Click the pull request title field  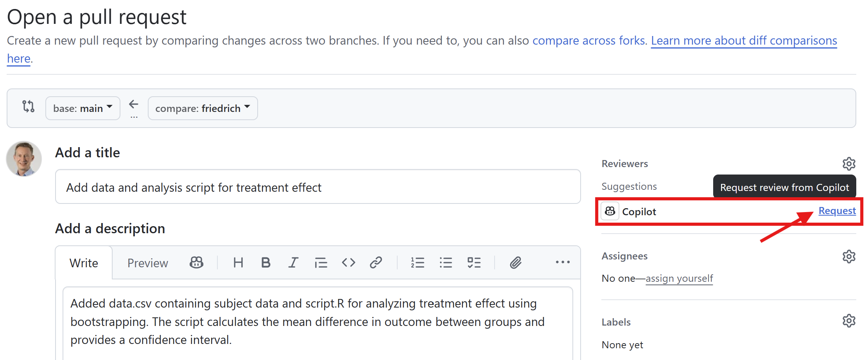[x=317, y=187]
